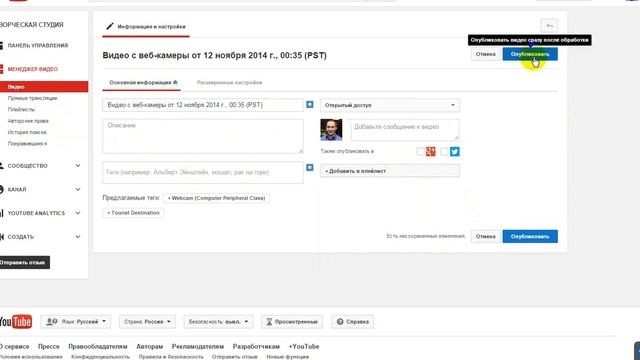This screenshot has height=360, width=640.
Task: Open Авторские права in sidebar
Action: 28,121
